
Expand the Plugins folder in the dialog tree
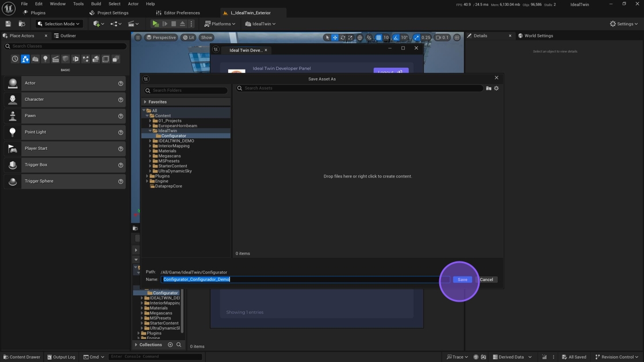147,176
